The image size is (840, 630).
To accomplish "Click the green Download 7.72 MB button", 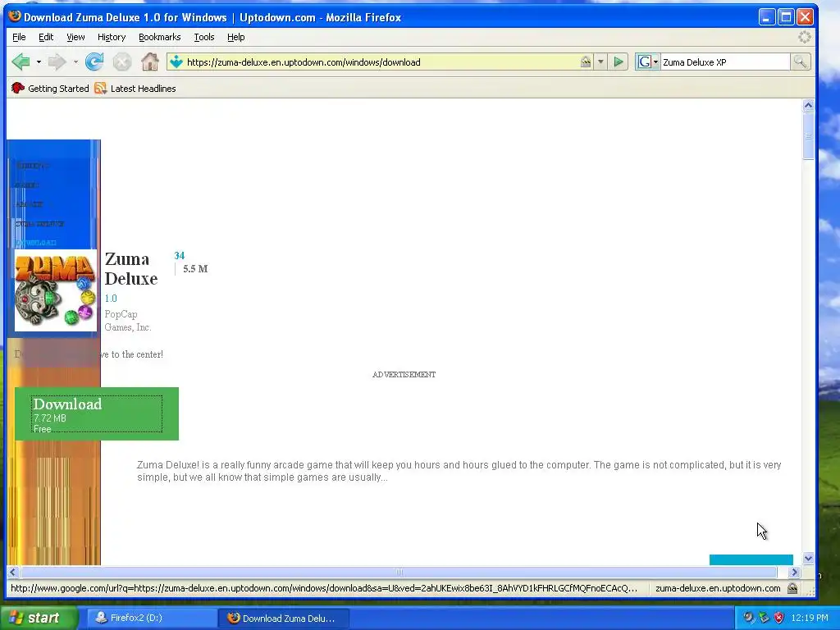I will pyautogui.click(x=97, y=413).
